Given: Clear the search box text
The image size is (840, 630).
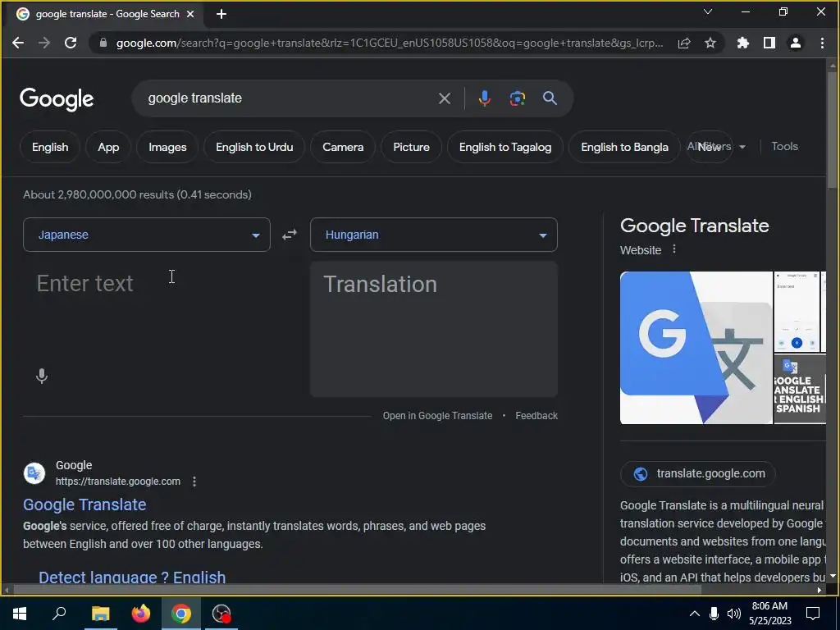Looking at the screenshot, I should tap(445, 98).
